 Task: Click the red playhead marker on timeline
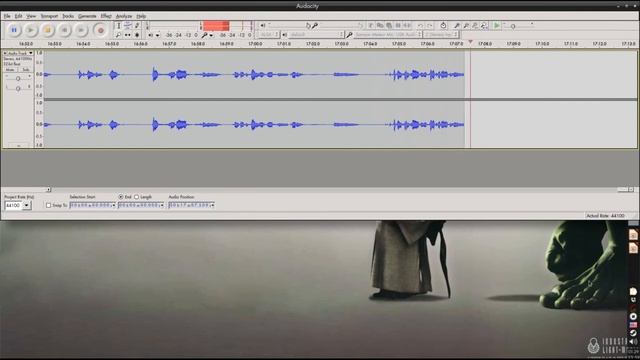[x=470, y=42]
